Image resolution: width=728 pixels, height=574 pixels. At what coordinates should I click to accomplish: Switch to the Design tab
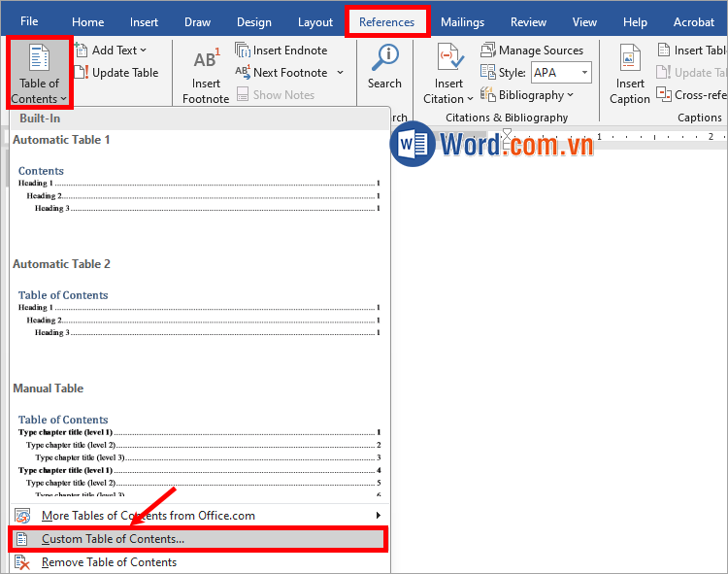click(254, 21)
